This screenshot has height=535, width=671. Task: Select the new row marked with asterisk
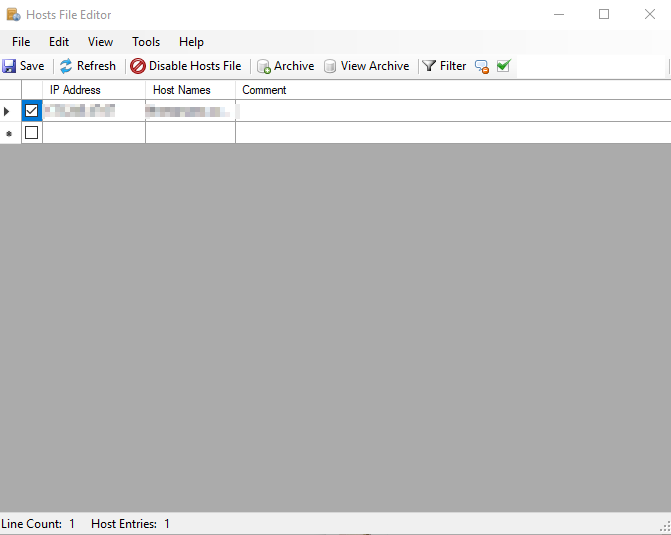(x=10, y=133)
